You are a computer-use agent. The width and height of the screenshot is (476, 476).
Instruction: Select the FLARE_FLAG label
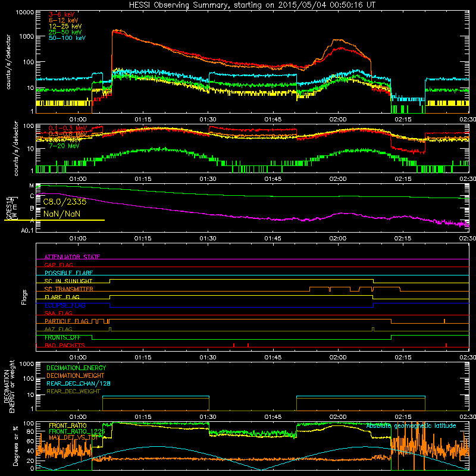tap(62, 297)
